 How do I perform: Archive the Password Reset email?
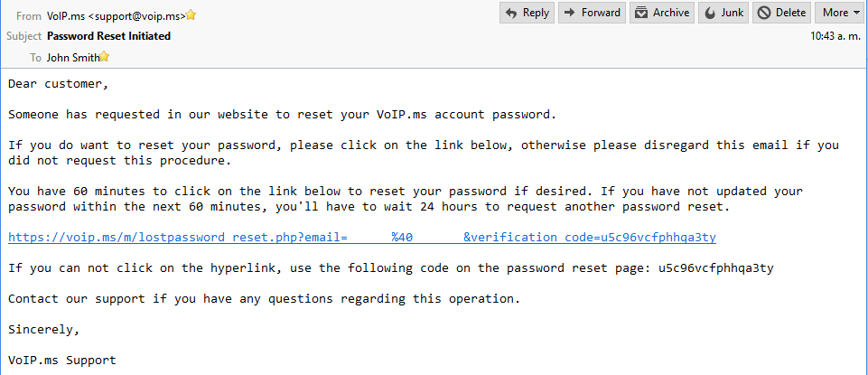[x=662, y=13]
